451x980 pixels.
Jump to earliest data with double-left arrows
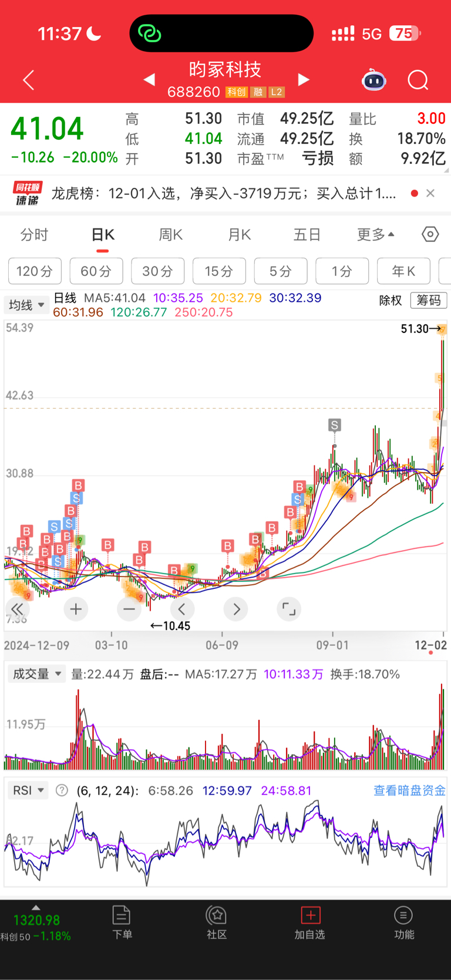[x=18, y=609]
